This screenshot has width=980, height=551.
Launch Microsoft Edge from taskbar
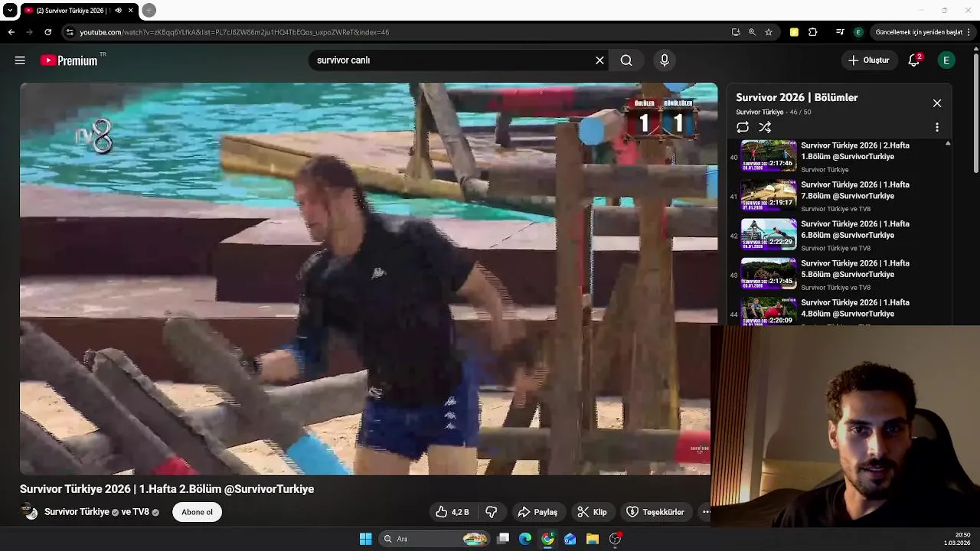(x=525, y=539)
